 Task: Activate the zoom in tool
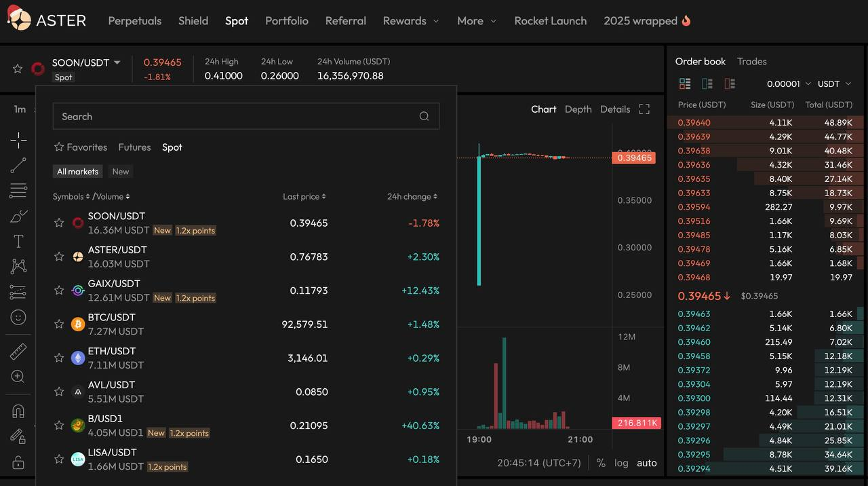click(18, 377)
